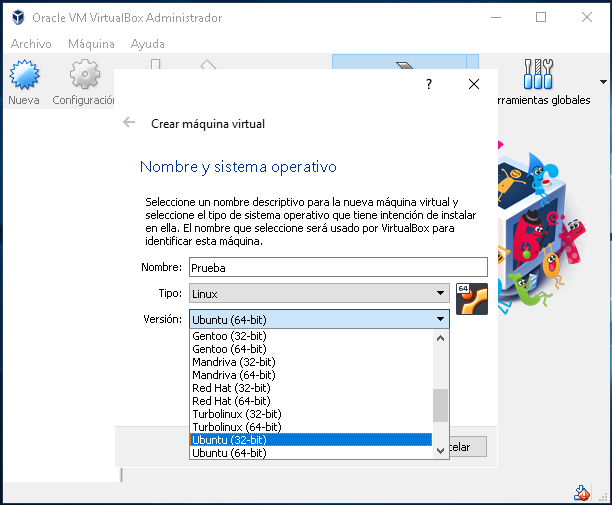Select Turbolinux (32-bit) entry
This screenshot has height=505, width=612.
[x=311, y=414]
